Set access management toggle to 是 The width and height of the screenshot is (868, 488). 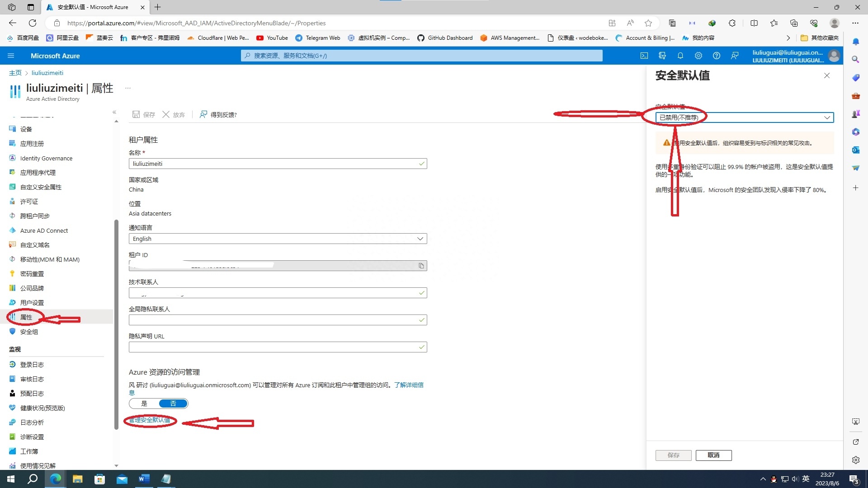pos(144,404)
